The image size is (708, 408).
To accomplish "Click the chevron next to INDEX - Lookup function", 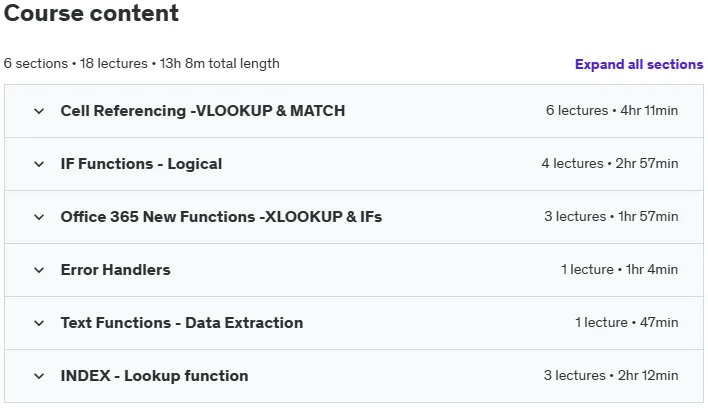I will tap(39, 376).
